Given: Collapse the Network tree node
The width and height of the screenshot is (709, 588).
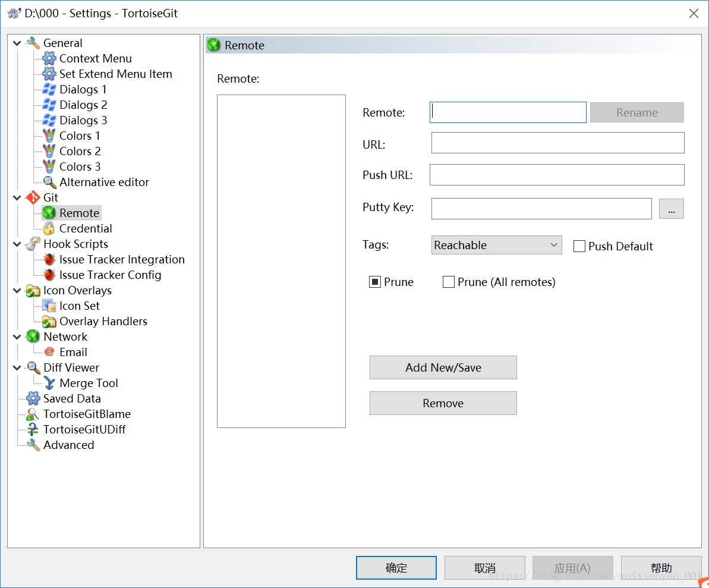Looking at the screenshot, I should [17, 337].
